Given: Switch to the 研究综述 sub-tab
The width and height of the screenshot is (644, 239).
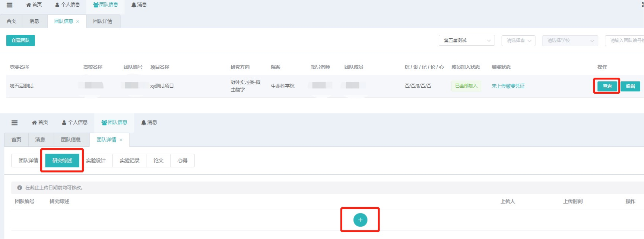Looking at the screenshot, I should coord(62,161).
